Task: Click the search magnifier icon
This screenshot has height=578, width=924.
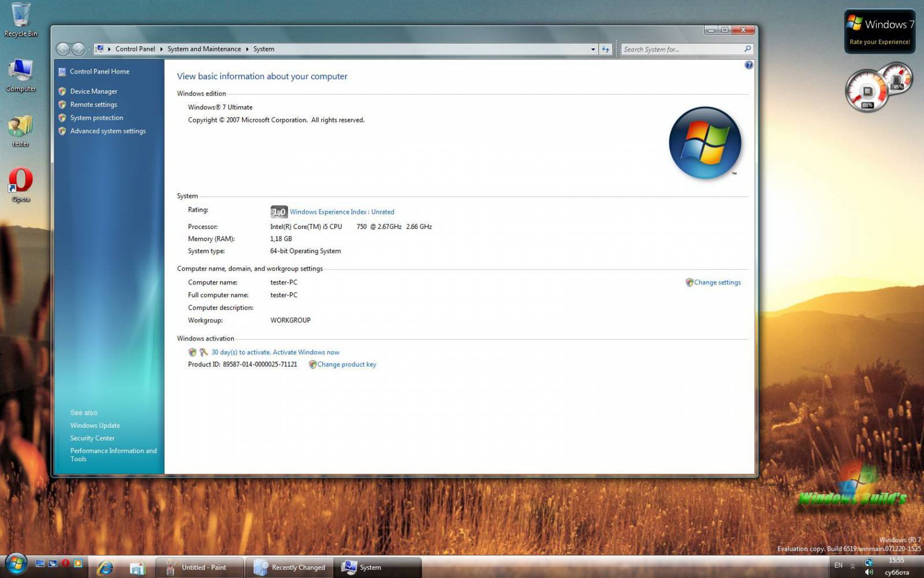Action: click(747, 49)
